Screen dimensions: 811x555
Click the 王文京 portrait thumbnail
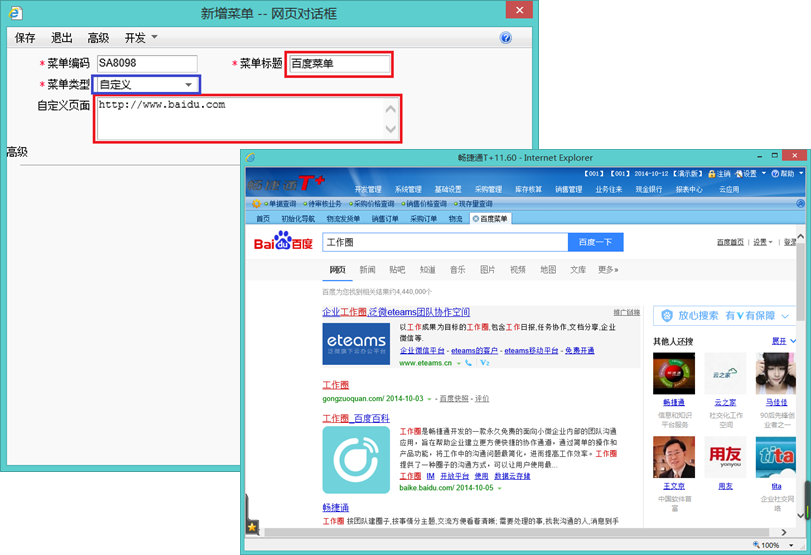pyautogui.click(x=673, y=457)
